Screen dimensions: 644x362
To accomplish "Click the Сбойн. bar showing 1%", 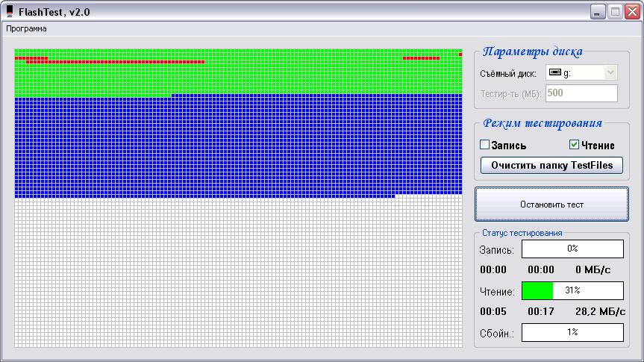I will click(x=572, y=332).
